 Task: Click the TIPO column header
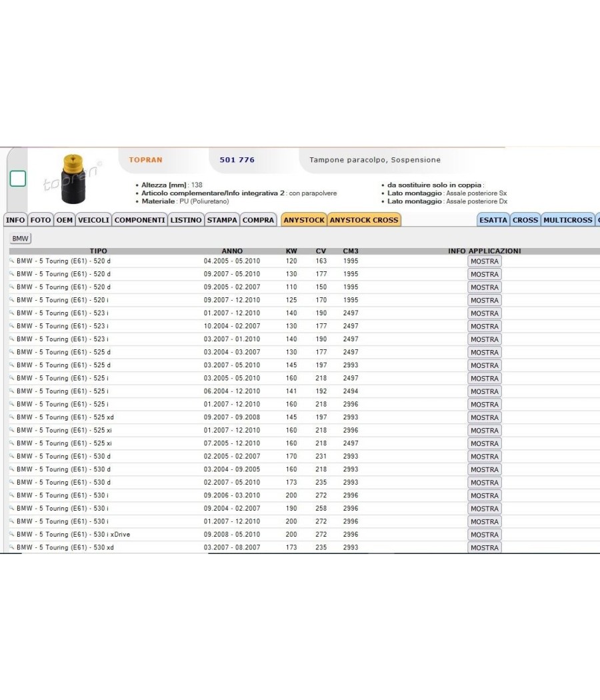98,251
